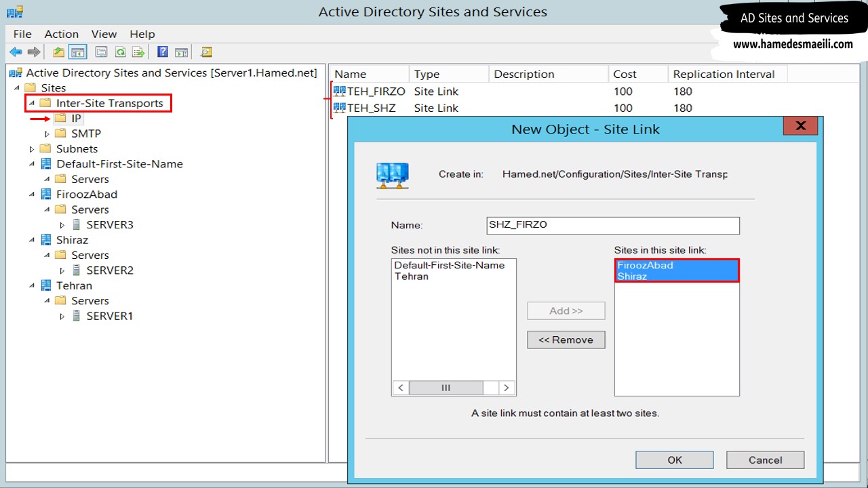Expand the Subnets tree node
The width and height of the screenshot is (868, 488).
[x=32, y=148]
